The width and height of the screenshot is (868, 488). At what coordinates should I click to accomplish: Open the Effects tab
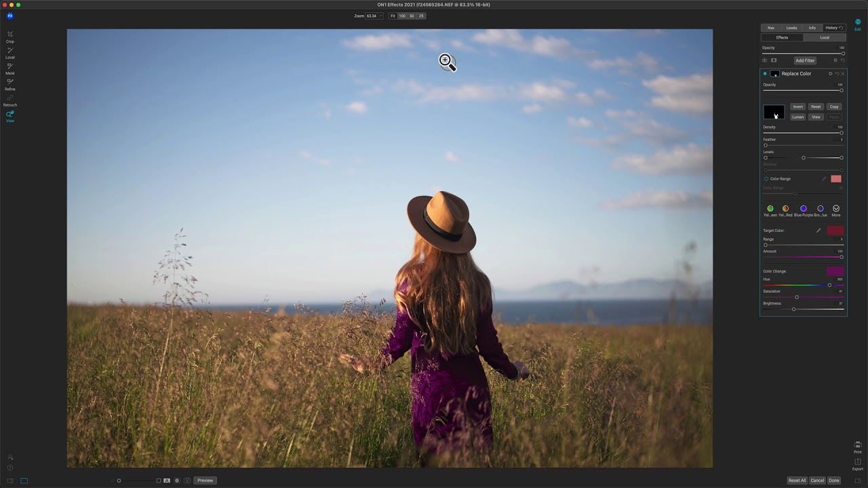coord(782,38)
